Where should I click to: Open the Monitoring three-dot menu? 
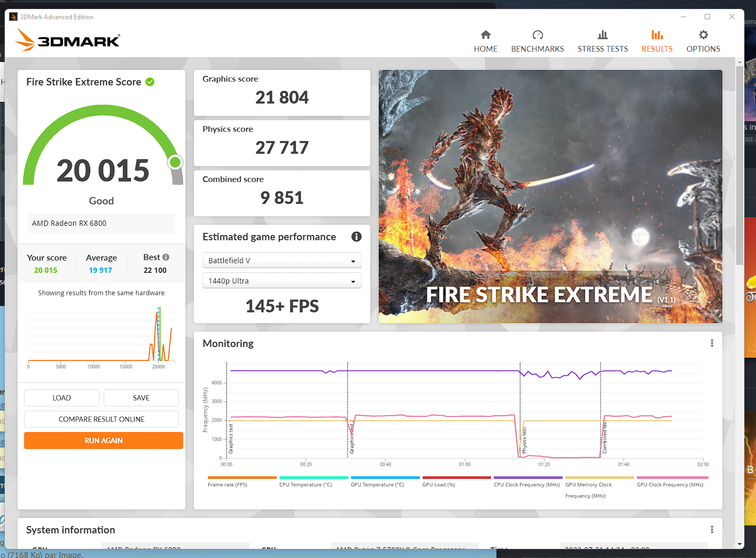click(712, 343)
